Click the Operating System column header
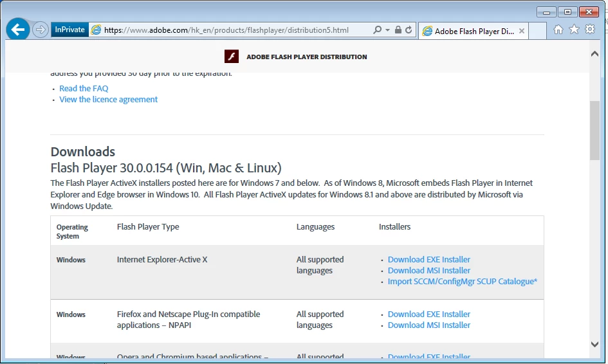The height and width of the screenshot is (364, 608). (72, 232)
